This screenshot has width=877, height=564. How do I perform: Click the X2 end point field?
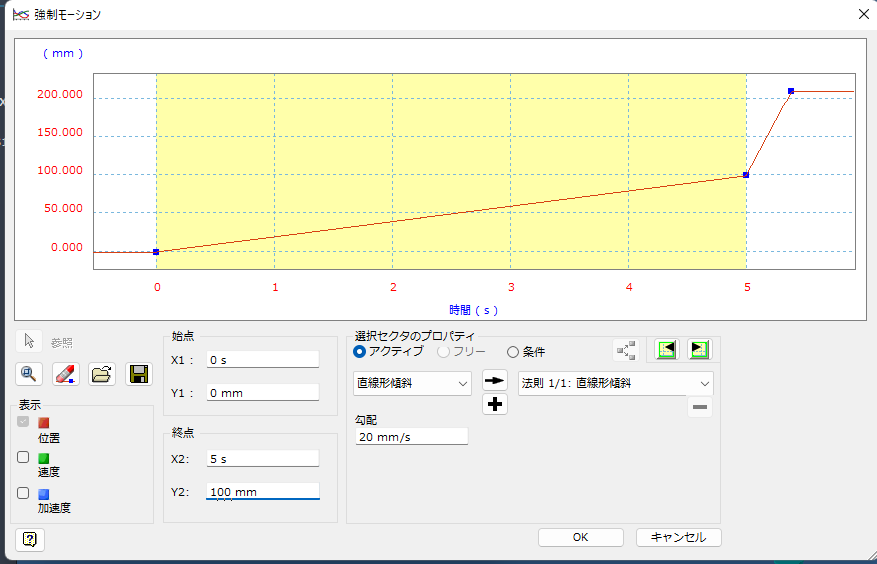point(262,458)
